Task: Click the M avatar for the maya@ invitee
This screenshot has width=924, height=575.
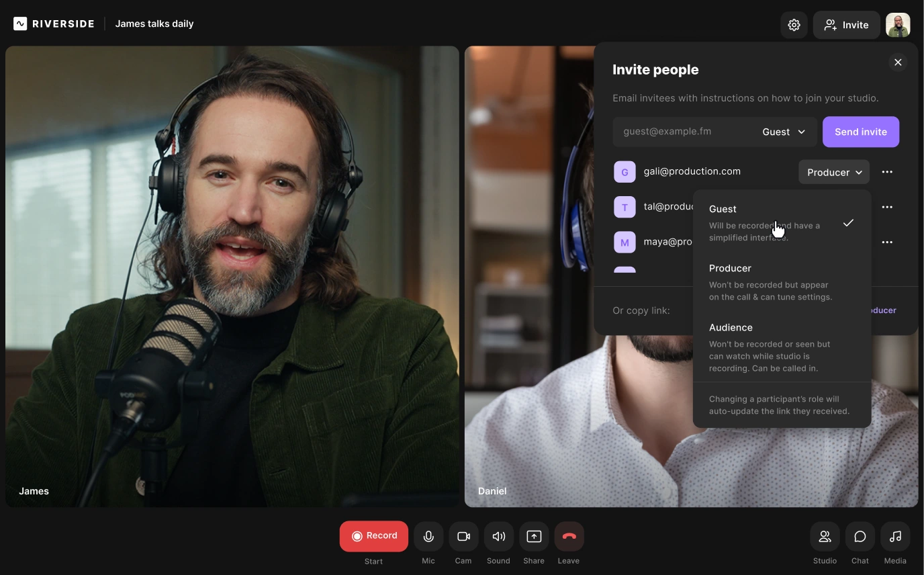Action: [x=625, y=242]
